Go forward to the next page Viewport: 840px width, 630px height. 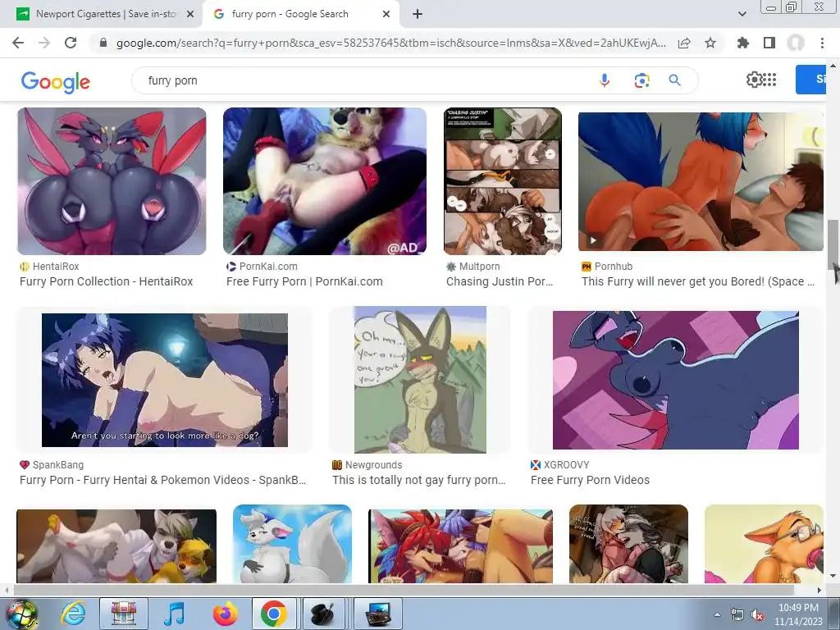click(44, 43)
